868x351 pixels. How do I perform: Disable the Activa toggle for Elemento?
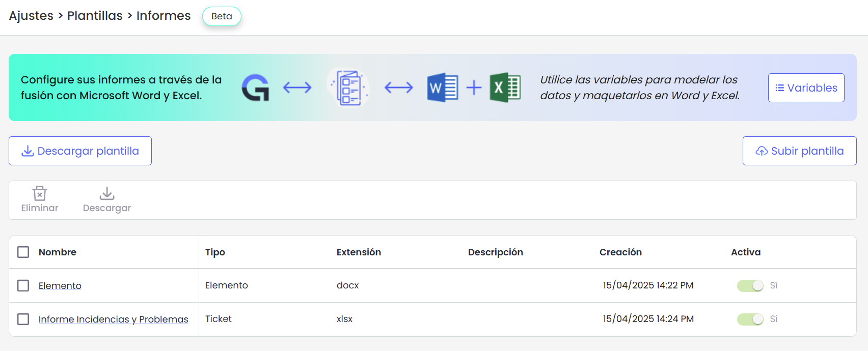point(750,286)
